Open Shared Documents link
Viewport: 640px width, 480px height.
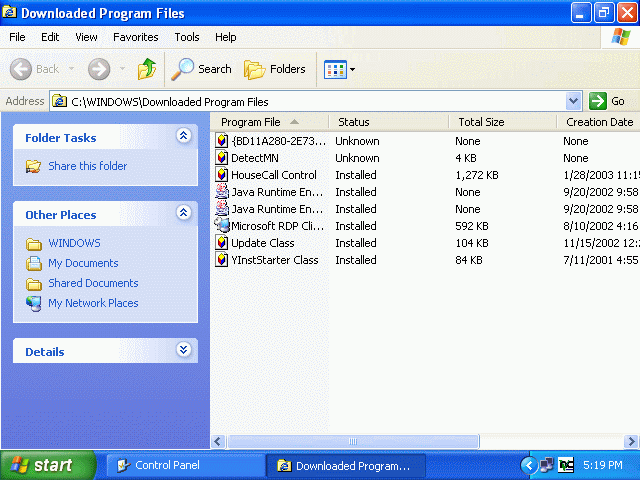tap(93, 283)
